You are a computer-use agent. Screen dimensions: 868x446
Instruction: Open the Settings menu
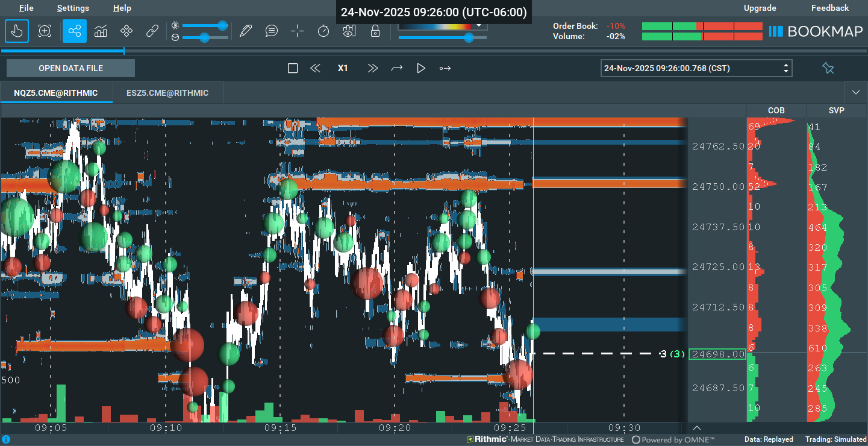click(x=73, y=8)
